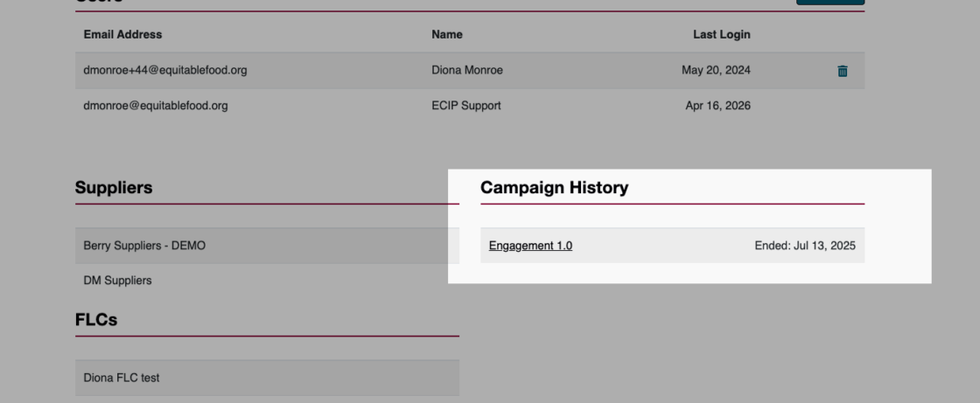Open the Engagement 1.0 campaign link
Screen dimensions: 980x403
[530, 246]
